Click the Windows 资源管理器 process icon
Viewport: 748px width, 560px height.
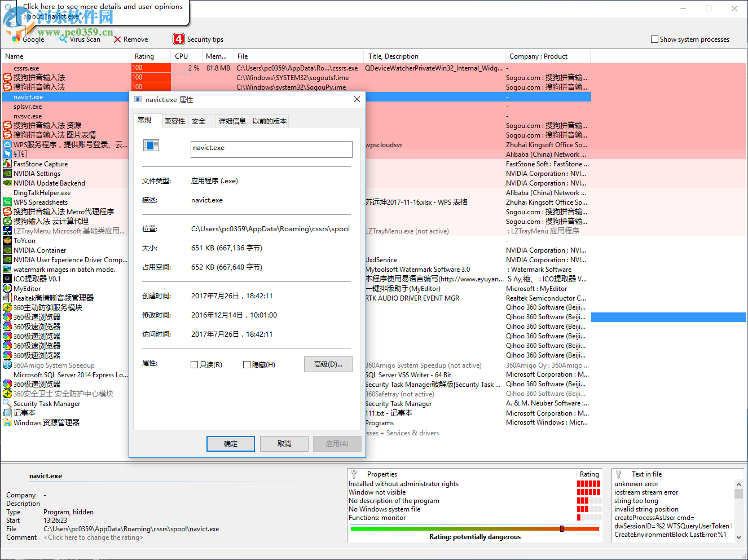8,422
